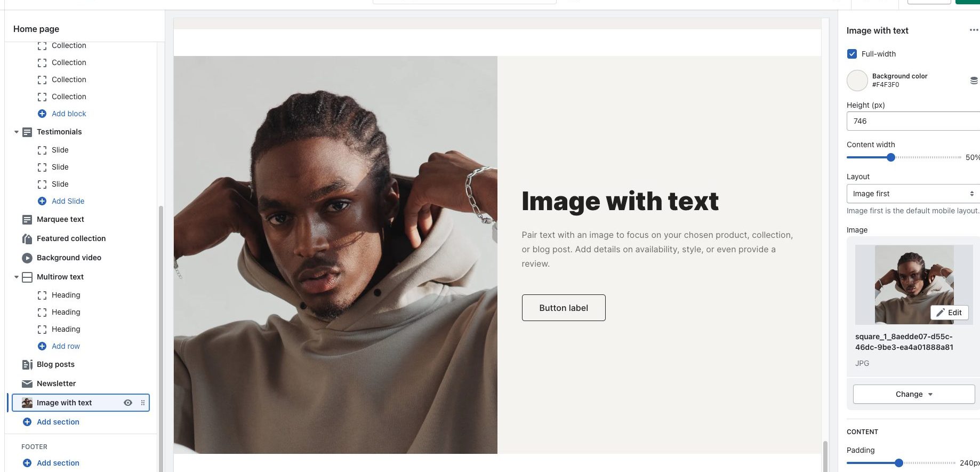Click the Edit button on the image thumbnail
This screenshot has height=472, width=980.
tap(949, 313)
